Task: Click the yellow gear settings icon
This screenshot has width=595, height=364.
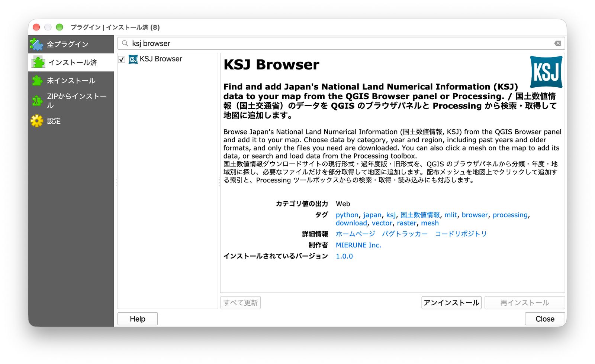Action: coord(37,121)
